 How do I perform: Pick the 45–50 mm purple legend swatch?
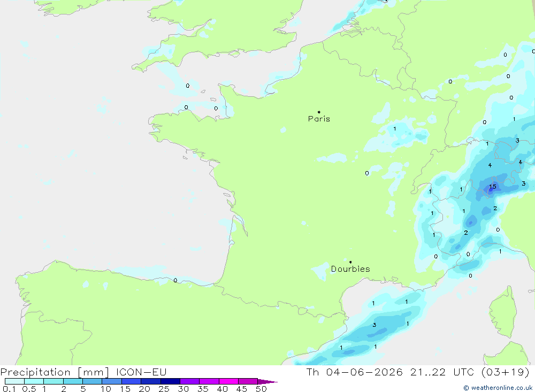click(x=248, y=381)
